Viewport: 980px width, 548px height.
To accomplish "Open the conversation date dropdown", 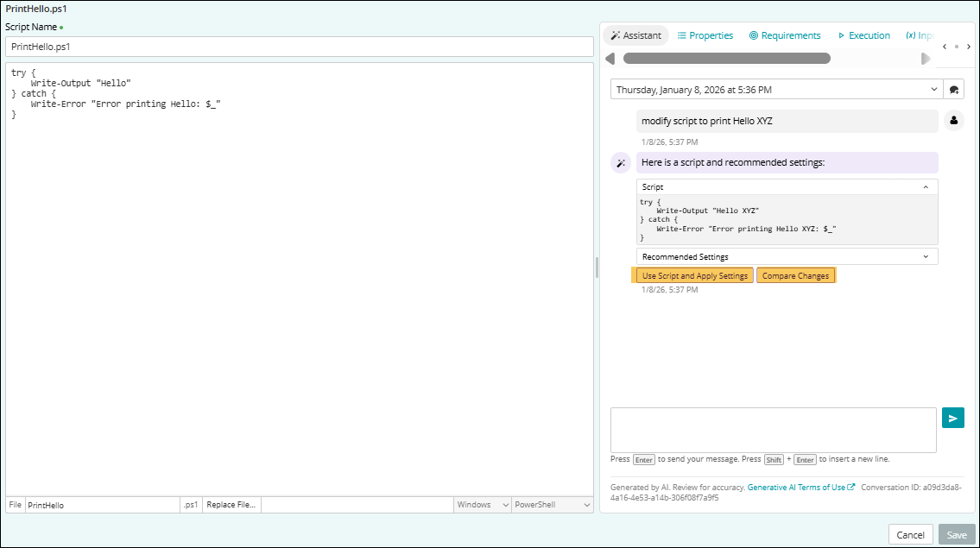I will [777, 90].
